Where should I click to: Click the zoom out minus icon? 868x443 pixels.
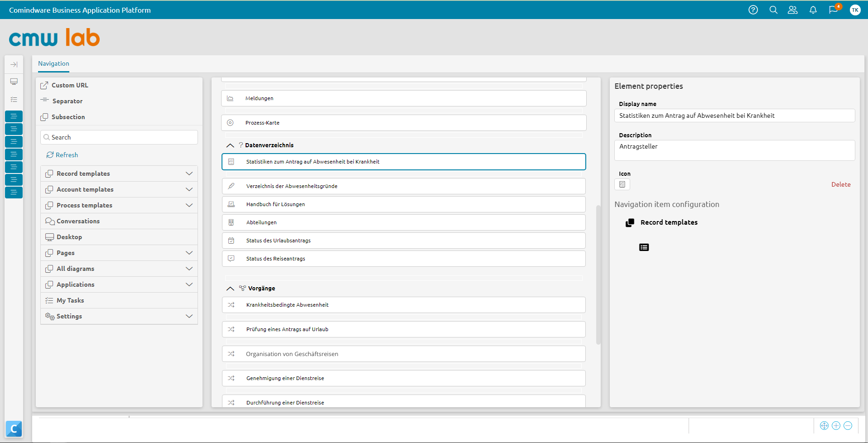tap(848, 426)
